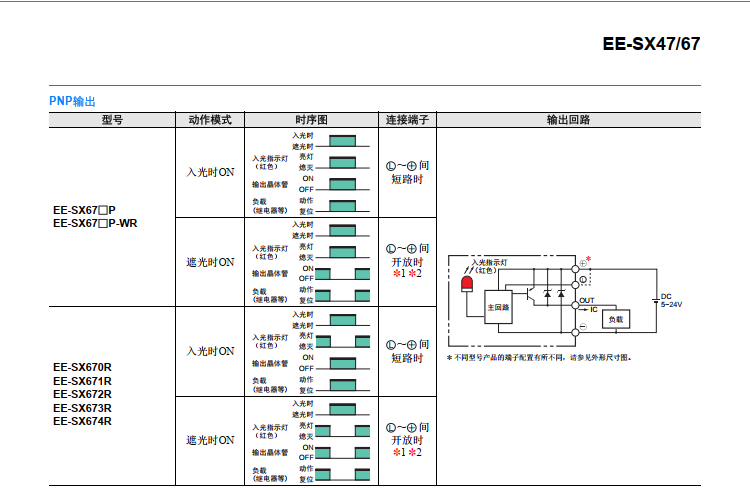Click the EE-SX670R model name
The height and width of the screenshot is (488, 750).
click(82, 367)
